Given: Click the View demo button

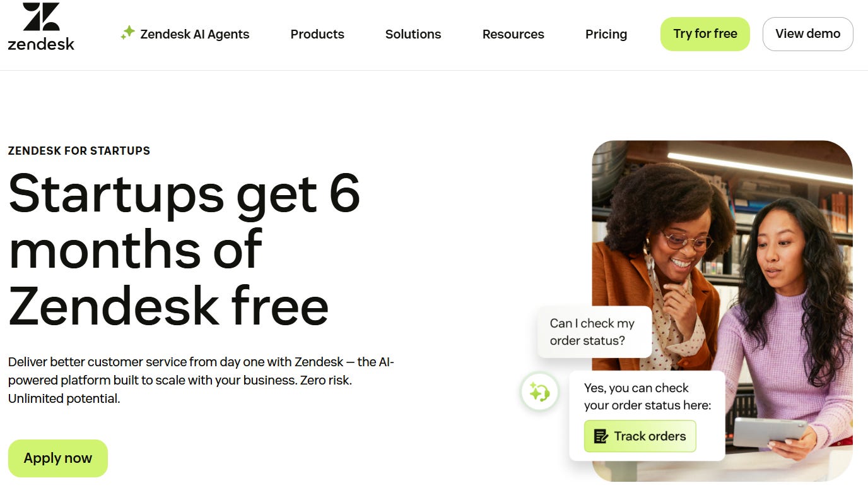Looking at the screenshot, I should click(x=808, y=34).
